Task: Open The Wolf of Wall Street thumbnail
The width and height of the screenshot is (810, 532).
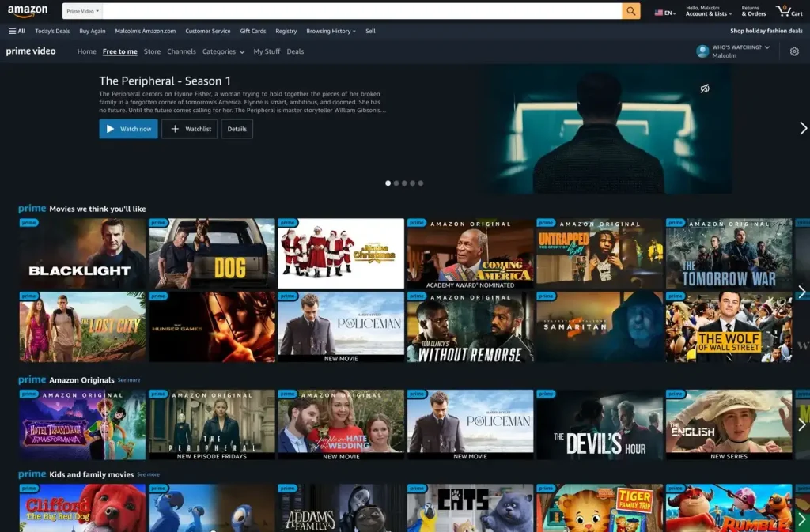Action: (x=729, y=326)
